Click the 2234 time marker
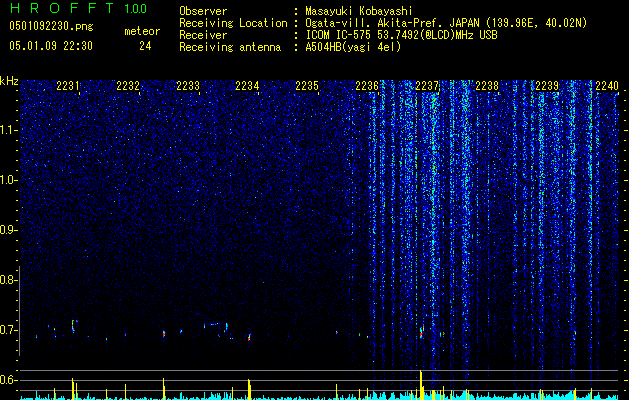The image size is (629, 400). [247, 86]
